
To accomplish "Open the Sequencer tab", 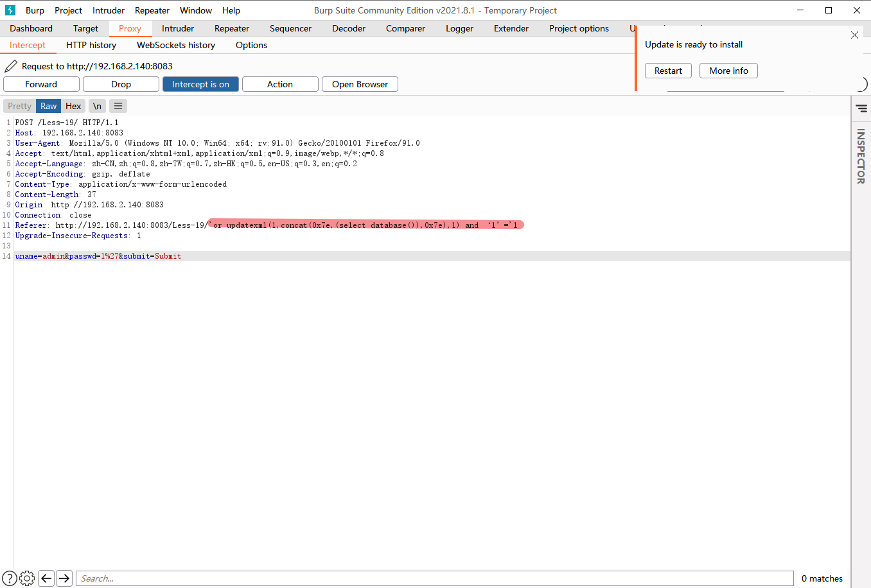I will tap(290, 28).
